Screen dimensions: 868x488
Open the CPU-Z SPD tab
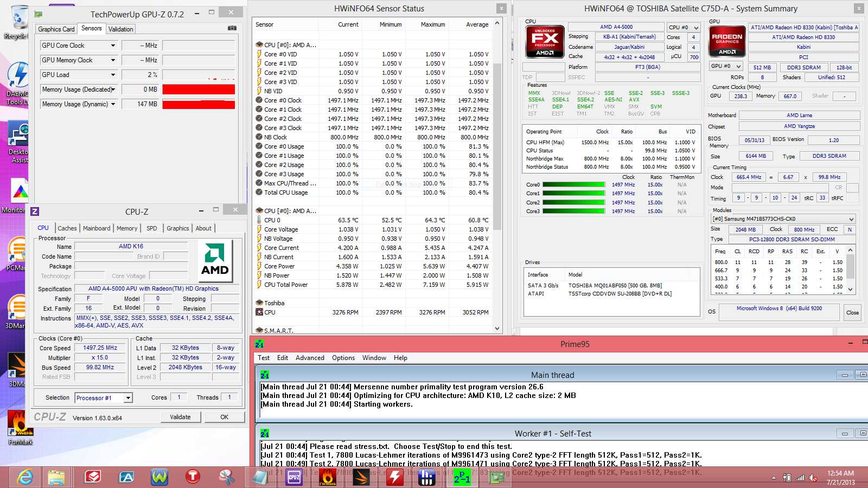pos(152,228)
